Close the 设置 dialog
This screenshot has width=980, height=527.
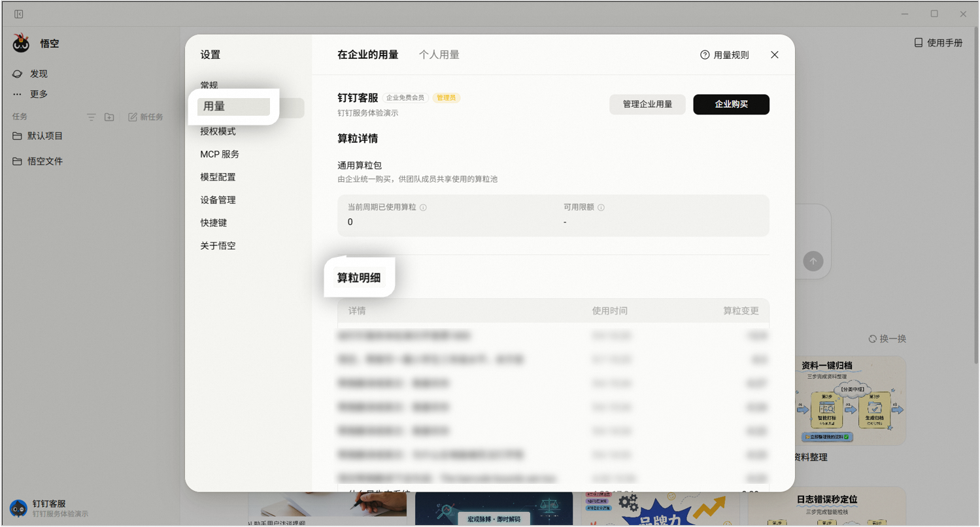pos(775,55)
